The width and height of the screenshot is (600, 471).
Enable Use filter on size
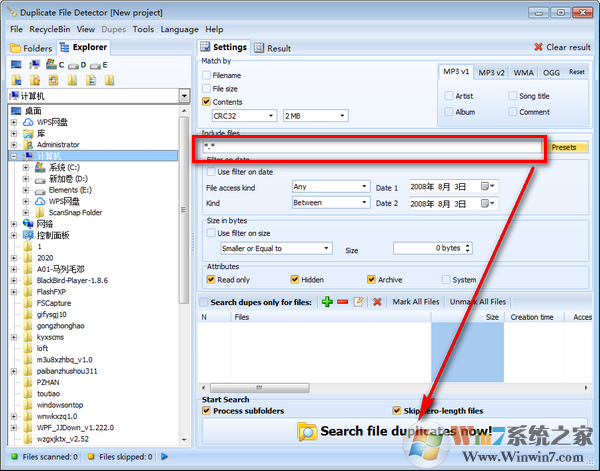point(211,233)
